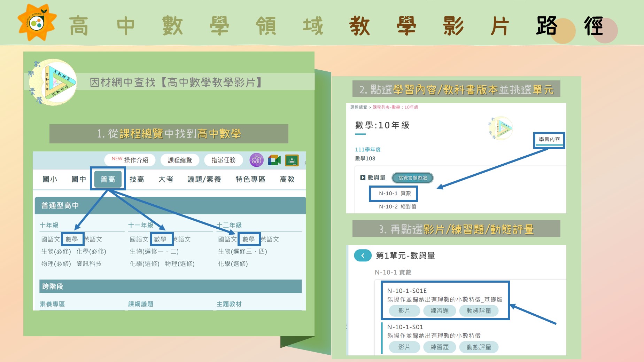Click the N-10-1-S01E node title
Viewport: 644px width, 362px height.
(x=407, y=291)
